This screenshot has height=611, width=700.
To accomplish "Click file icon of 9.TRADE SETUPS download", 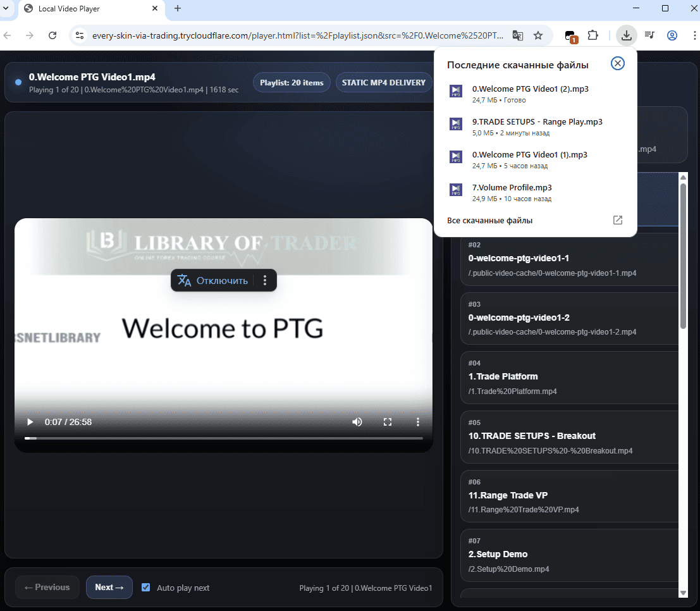I will tap(455, 124).
